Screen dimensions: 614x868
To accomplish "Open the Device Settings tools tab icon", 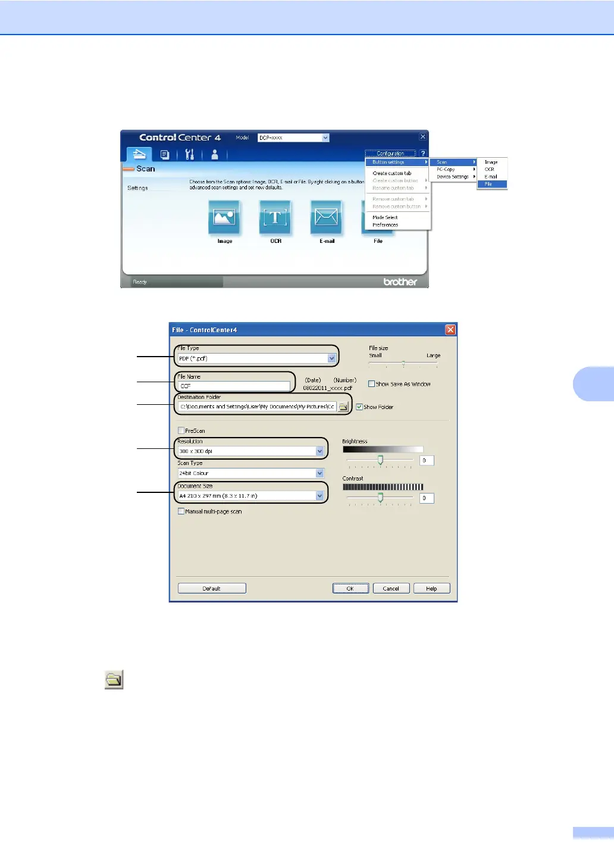I will [189, 155].
